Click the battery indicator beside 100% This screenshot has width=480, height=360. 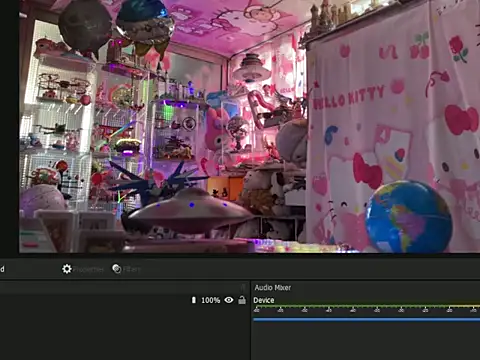click(194, 300)
